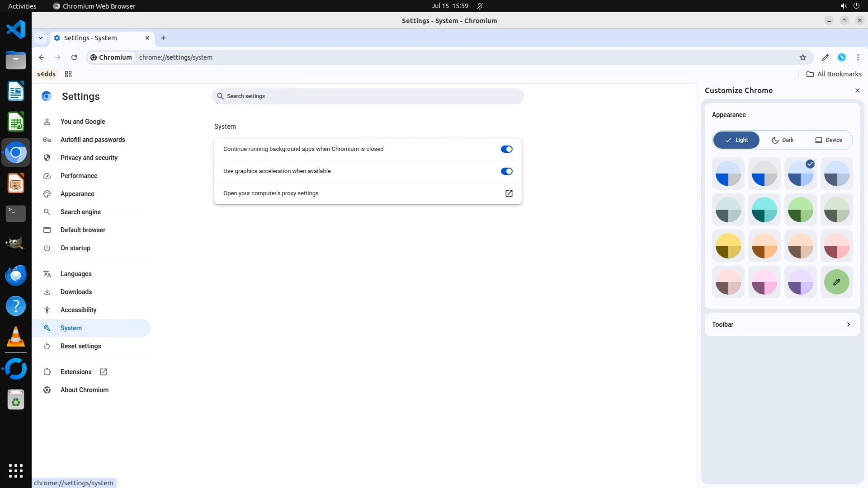Choose the teal color theme swatch

764,210
